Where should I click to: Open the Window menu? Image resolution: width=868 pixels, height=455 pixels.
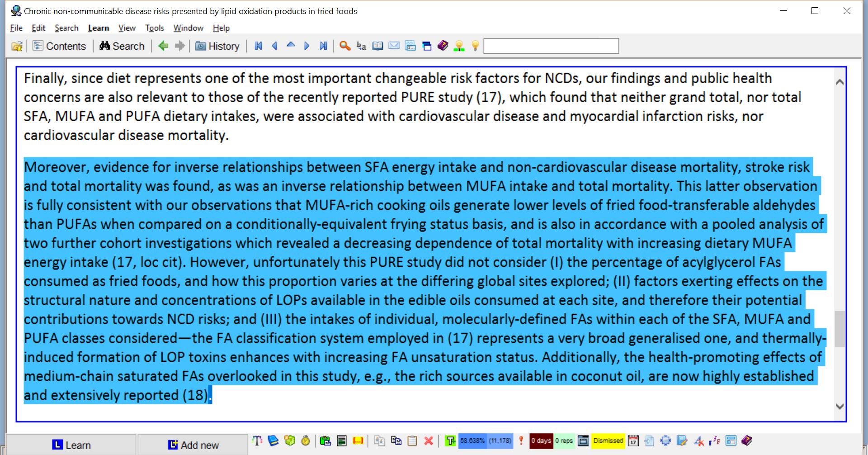189,28
